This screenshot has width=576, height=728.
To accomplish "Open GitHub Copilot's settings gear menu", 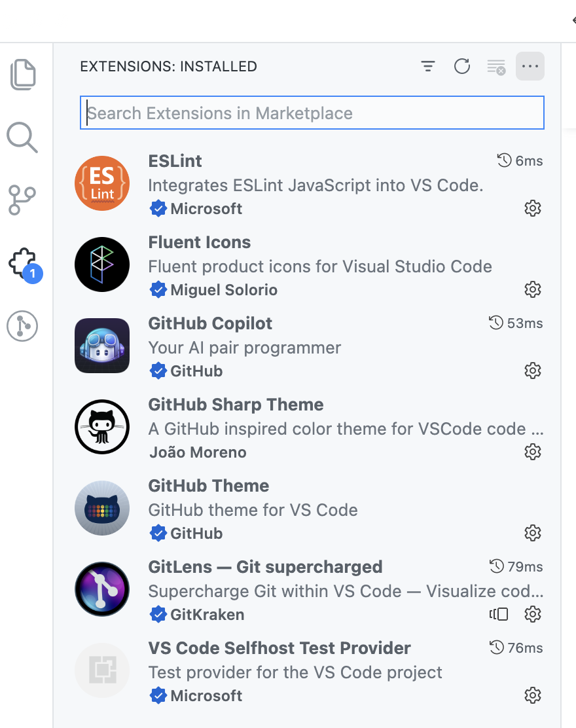I will [x=533, y=371].
